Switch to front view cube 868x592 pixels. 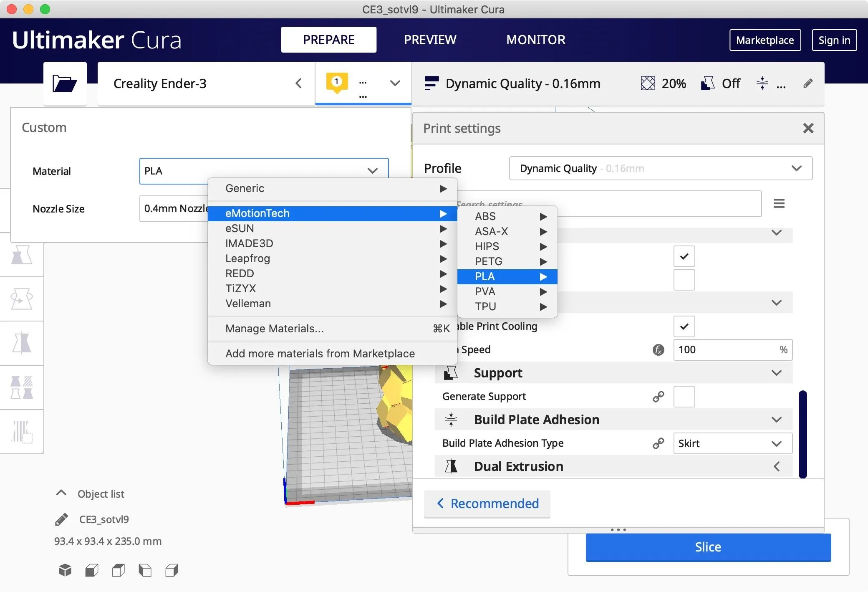click(x=92, y=570)
